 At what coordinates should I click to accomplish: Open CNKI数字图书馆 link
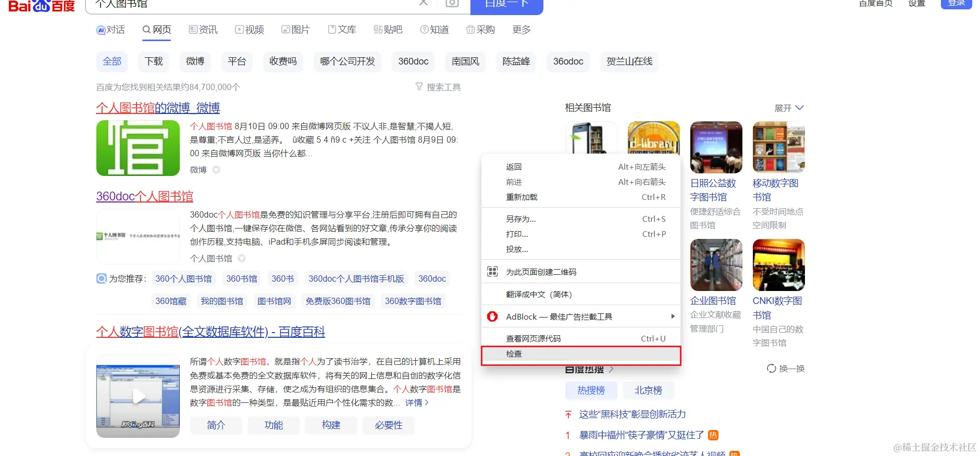click(x=777, y=308)
